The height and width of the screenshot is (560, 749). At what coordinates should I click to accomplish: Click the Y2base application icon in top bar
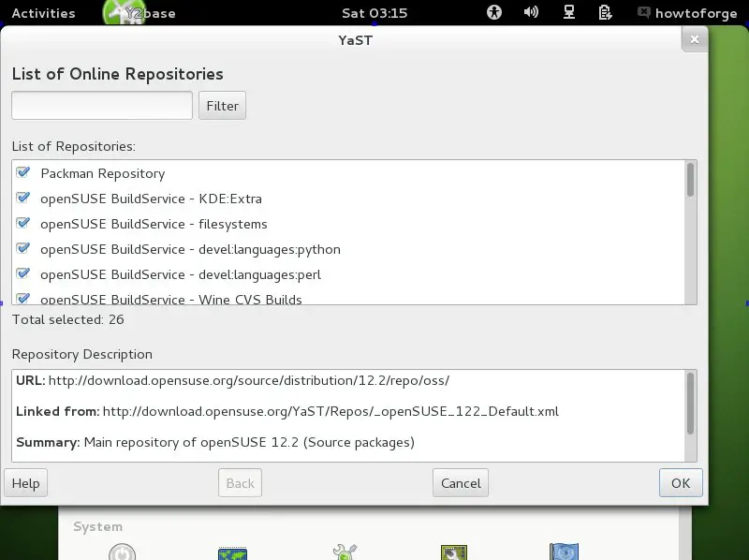(125, 13)
